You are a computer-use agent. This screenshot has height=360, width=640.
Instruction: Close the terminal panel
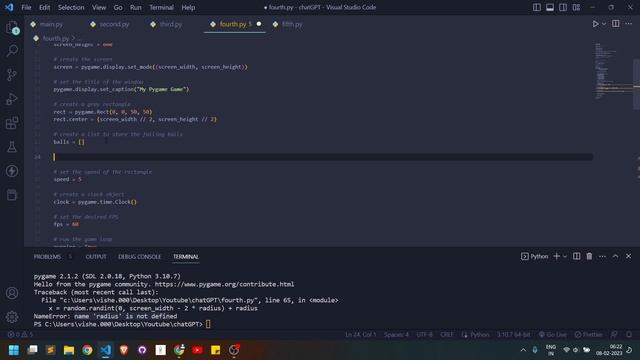629,256
